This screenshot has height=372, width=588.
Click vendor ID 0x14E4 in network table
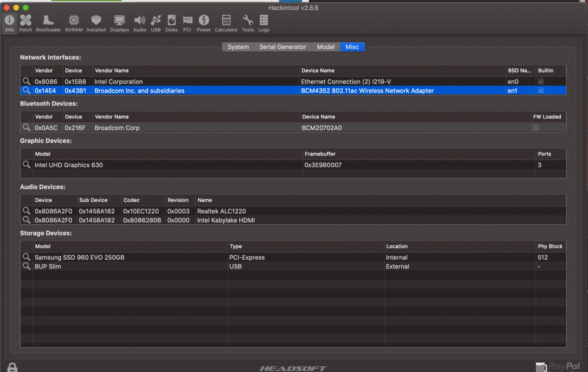point(45,91)
